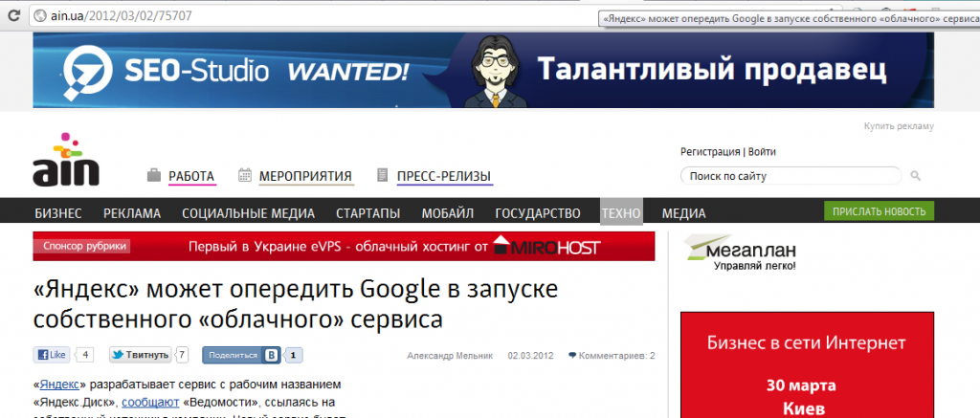Go to homepage via ain logo

pos(66,160)
